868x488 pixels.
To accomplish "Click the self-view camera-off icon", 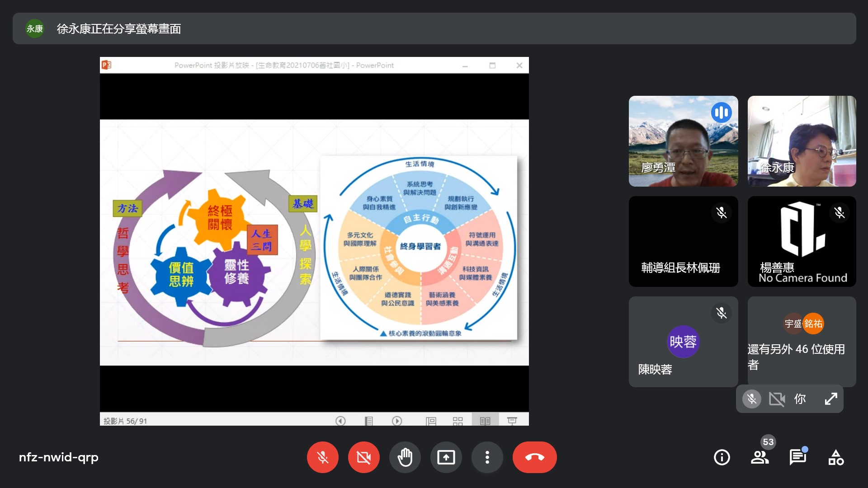I will (776, 399).
